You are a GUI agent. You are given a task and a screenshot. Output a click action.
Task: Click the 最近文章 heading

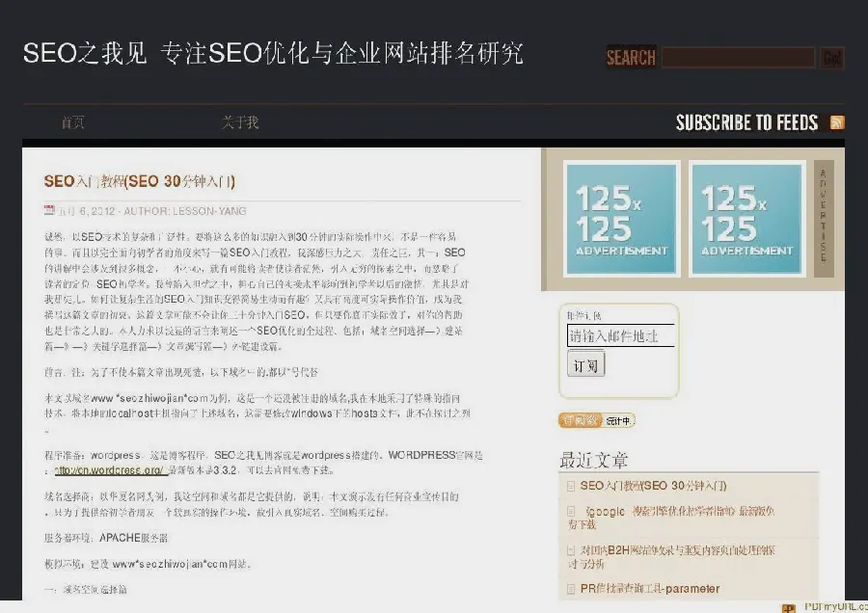coord(593,460)
